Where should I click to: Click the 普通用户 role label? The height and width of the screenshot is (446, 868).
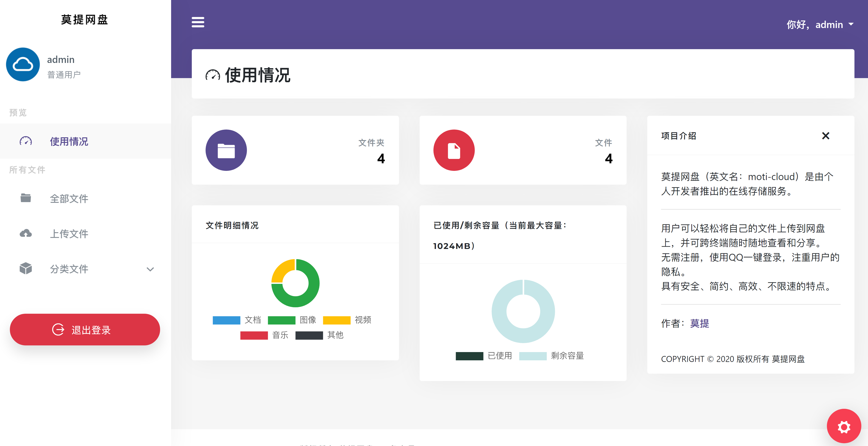64,75
